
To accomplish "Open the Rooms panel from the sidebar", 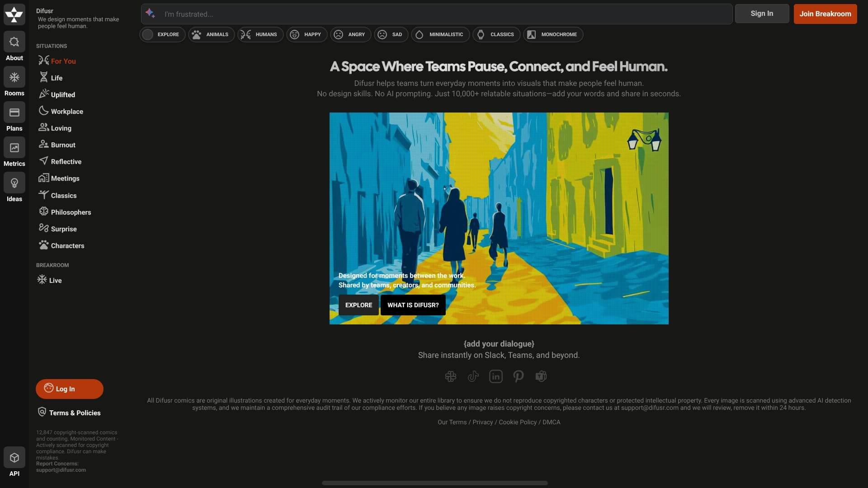I will pyautogui.click(x=14, y=81).
